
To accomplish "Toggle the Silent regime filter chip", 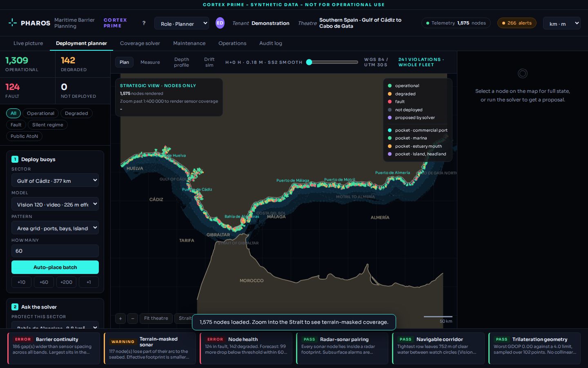I will (x=48, y=125).
